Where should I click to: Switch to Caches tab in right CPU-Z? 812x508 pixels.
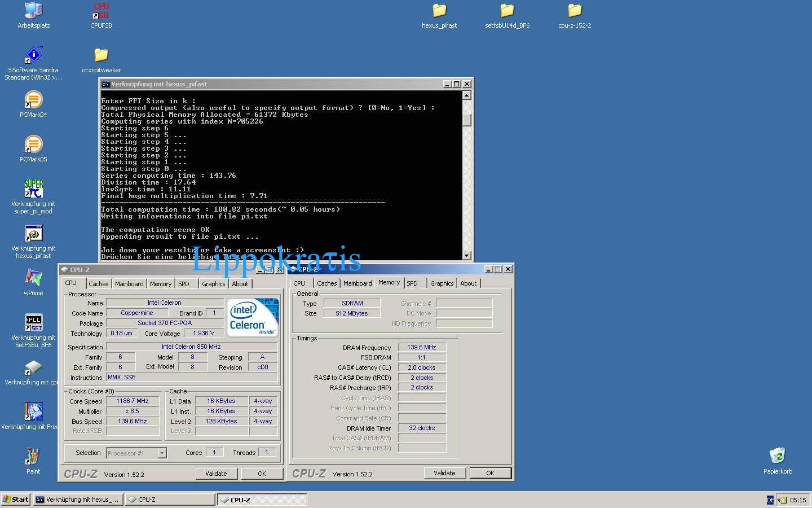pos(326,283)
